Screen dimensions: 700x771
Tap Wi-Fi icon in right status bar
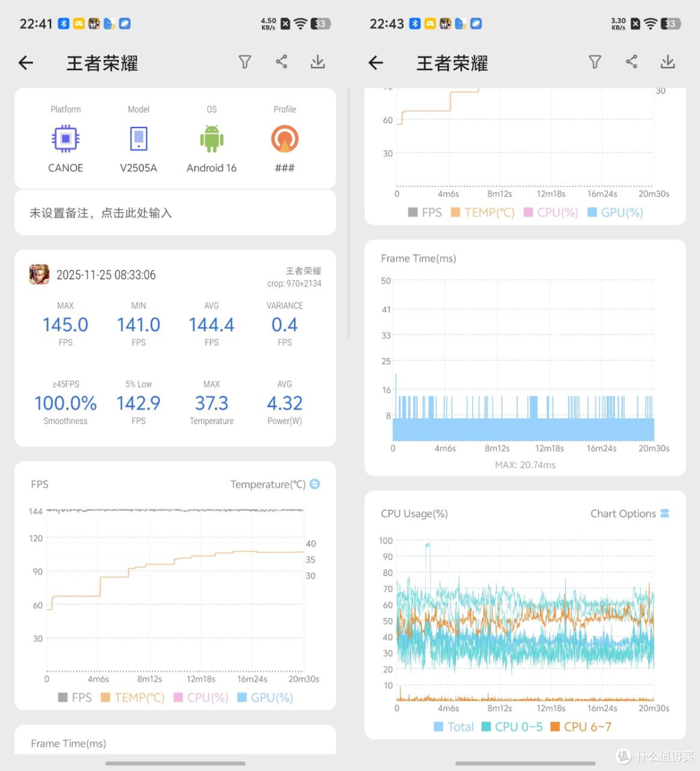[650, 23]
